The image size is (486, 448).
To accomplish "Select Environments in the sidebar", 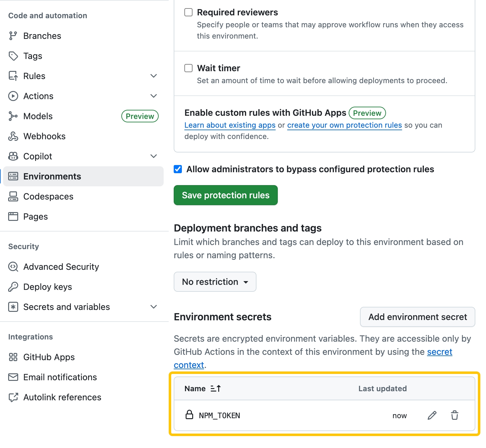I will pyautogui.click(x=52, y=176).
